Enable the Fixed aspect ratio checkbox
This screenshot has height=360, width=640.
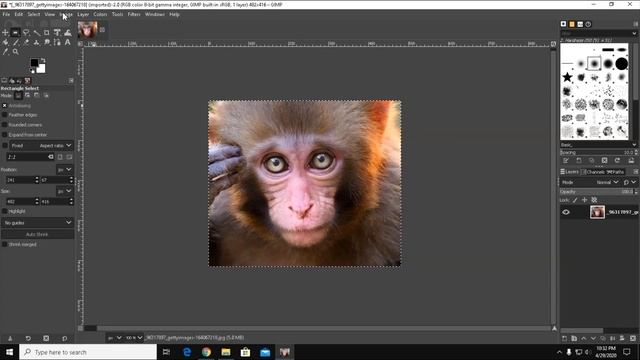click(x=5, y=145)
